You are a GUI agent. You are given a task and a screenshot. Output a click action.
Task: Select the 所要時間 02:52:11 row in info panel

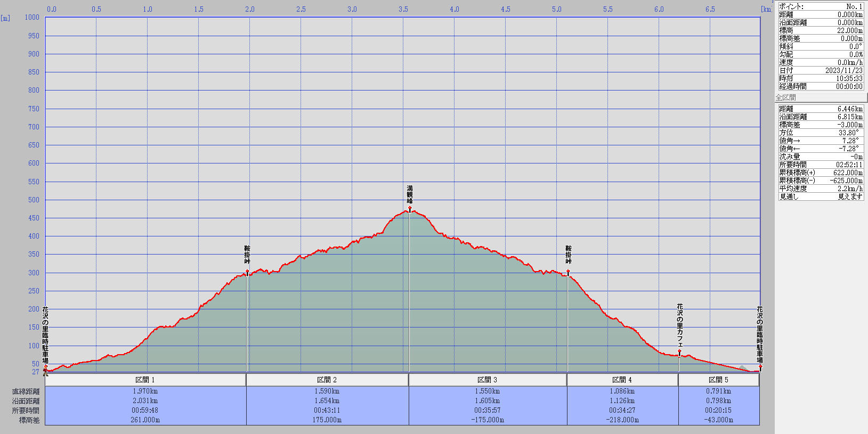821,165
